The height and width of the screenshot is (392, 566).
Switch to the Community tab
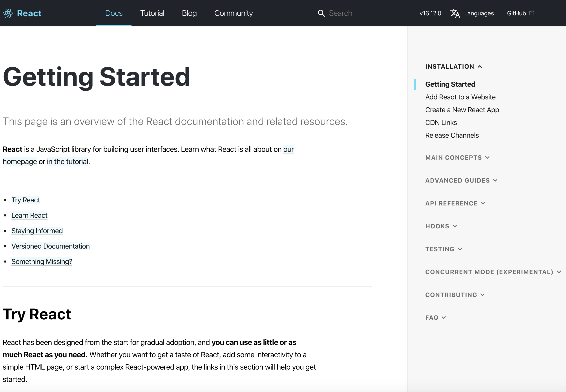point(234,13)
